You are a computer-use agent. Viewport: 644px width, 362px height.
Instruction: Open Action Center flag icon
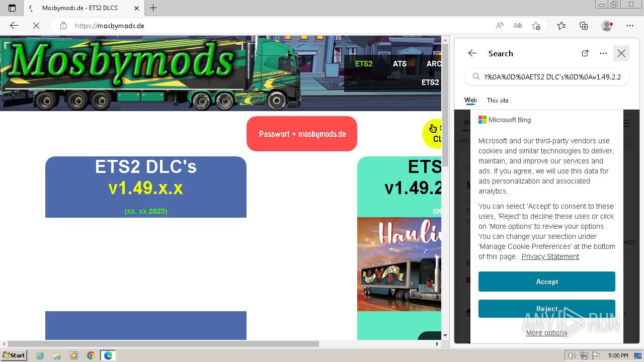coord(596,355)
